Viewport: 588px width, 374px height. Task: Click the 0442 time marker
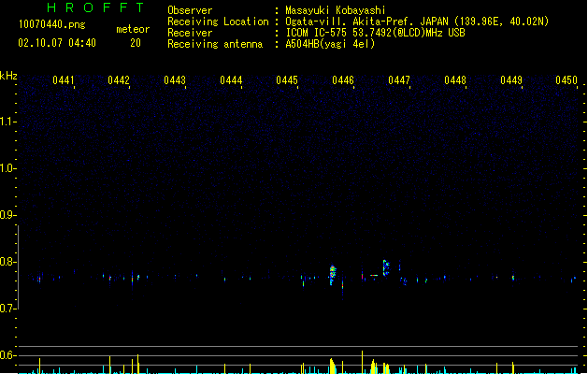(x=119, y=80)
